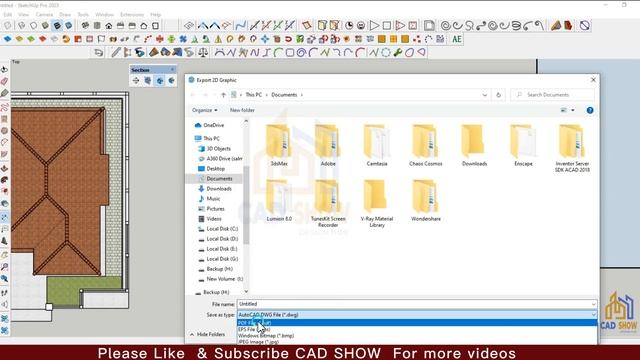This screenshot has height=360, width=640.
Task: Click the play triangle toolbar icon
Action: point(374,26)
